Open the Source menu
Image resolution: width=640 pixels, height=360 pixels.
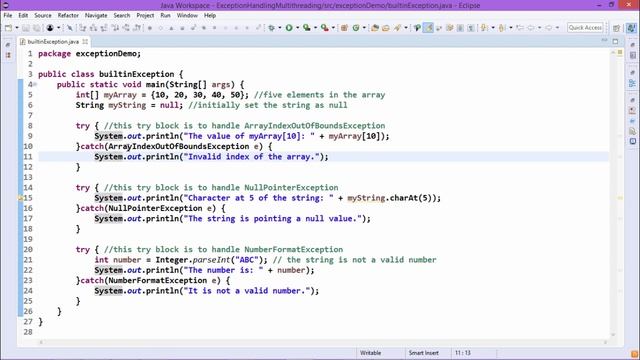pyautogui.click(x=43, y=16)
